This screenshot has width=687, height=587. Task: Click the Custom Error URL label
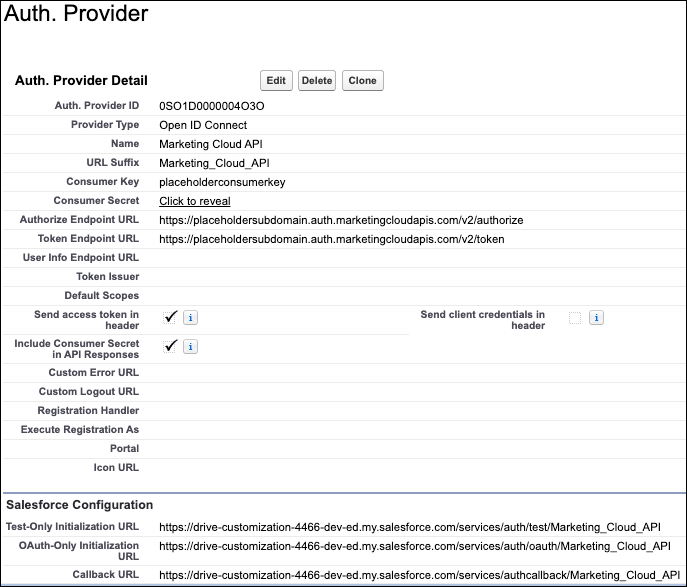pyautogui.click(x=93, y=372)
